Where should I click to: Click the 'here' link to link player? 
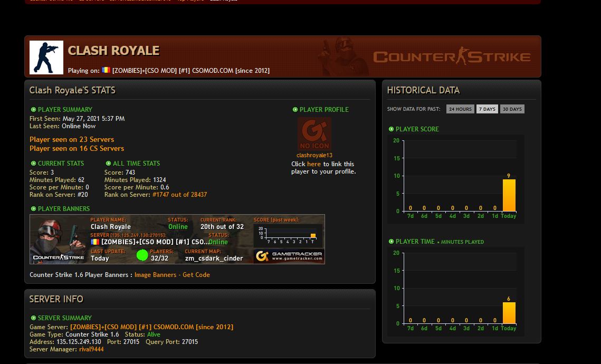[x=314, y=164]
